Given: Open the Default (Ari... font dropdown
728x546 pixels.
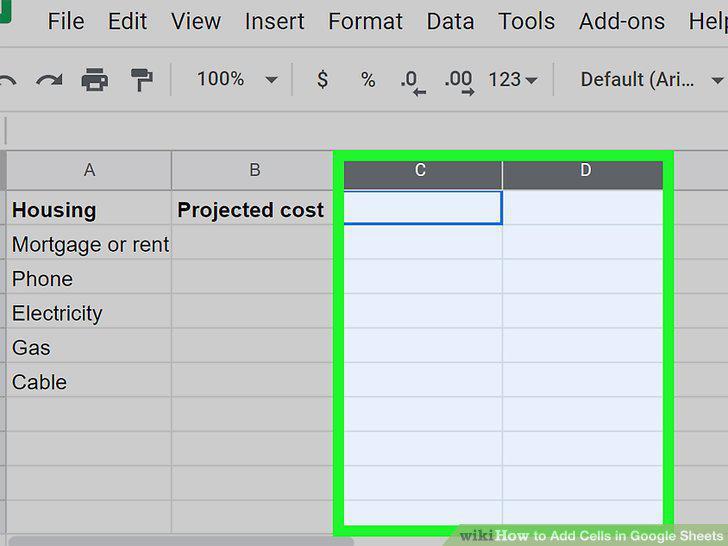Looking at the screenshot, I should tap(651, 80).
